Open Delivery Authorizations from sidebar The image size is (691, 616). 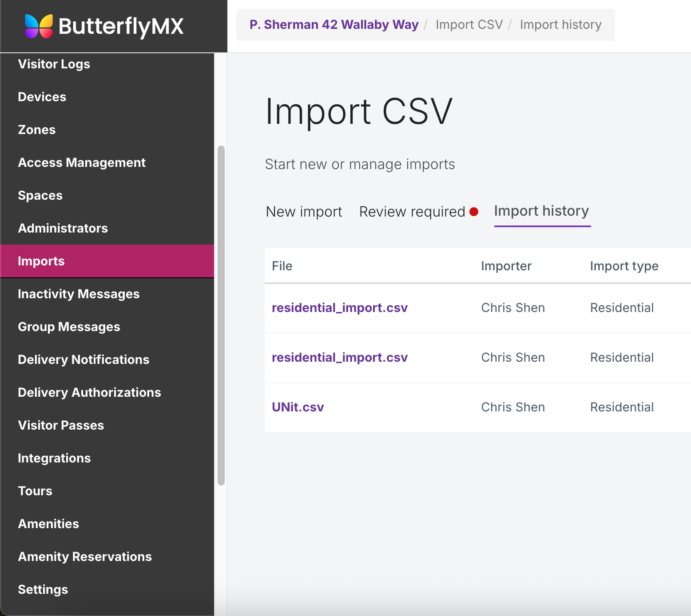coord(89,393)
